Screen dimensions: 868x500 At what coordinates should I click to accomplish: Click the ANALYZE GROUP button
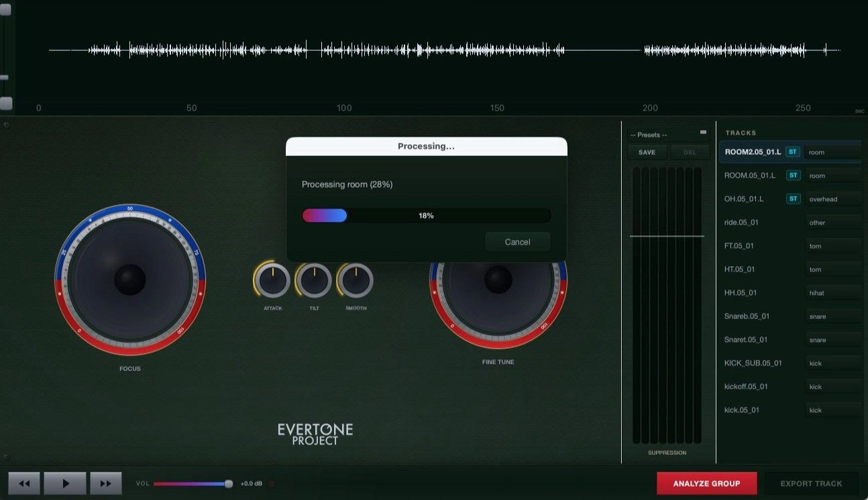[x=707, y=483]
